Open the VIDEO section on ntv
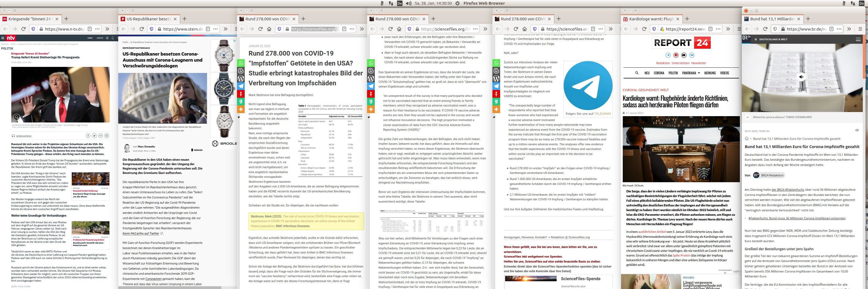This screenshot has width=868, height=289. pos(90,38)
